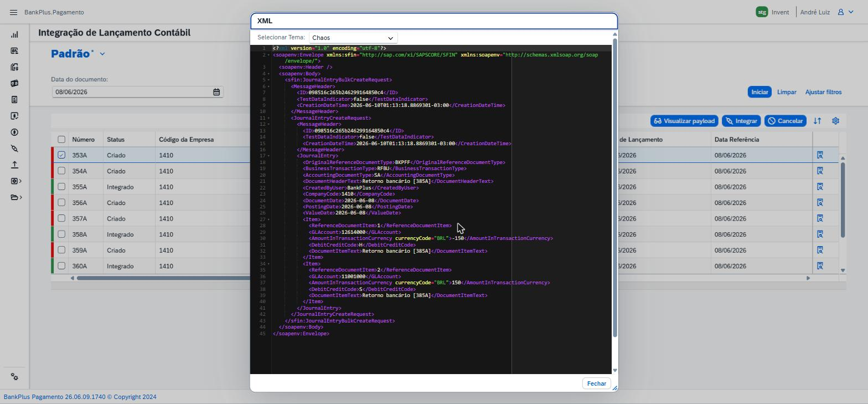This screenshot has width=868, height=404.
Task: Check the checkbox for row 357A
Action: 61,218
